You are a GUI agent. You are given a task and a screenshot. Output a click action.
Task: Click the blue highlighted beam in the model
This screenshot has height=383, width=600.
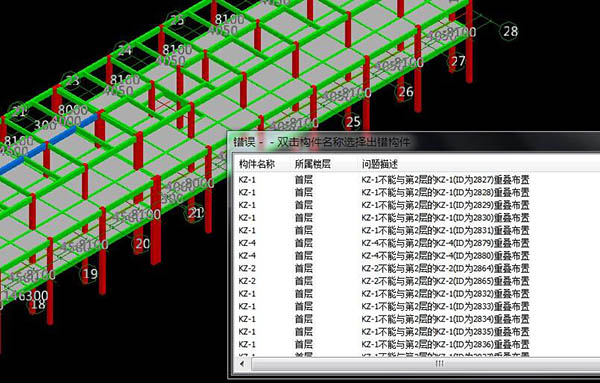coord(50,143)
